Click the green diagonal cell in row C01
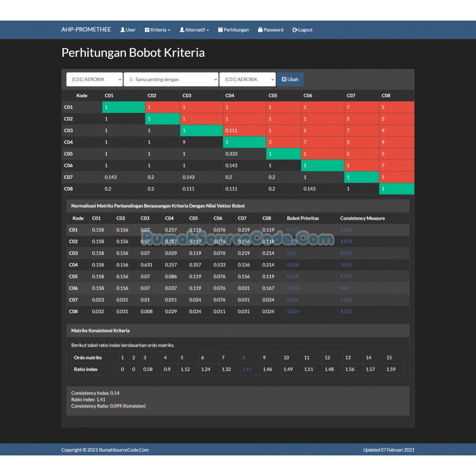Viewport: 476px width, 476px height. point(123,107)
